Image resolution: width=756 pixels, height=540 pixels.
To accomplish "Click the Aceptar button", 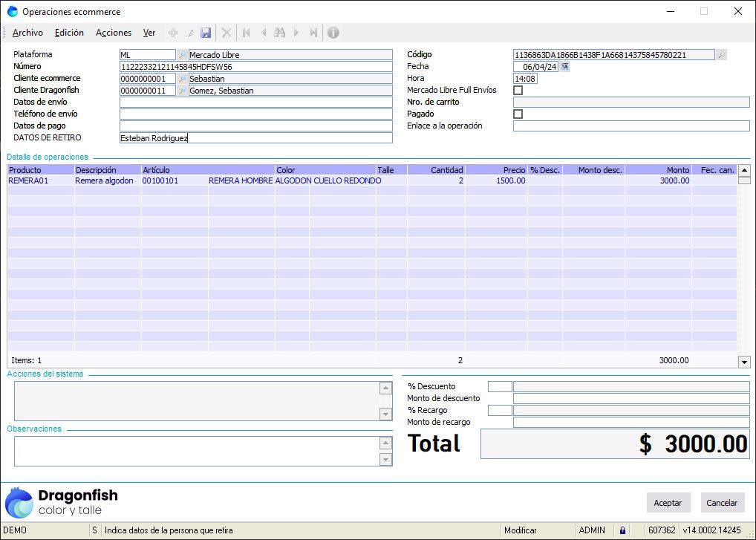I will click(668, 503).
